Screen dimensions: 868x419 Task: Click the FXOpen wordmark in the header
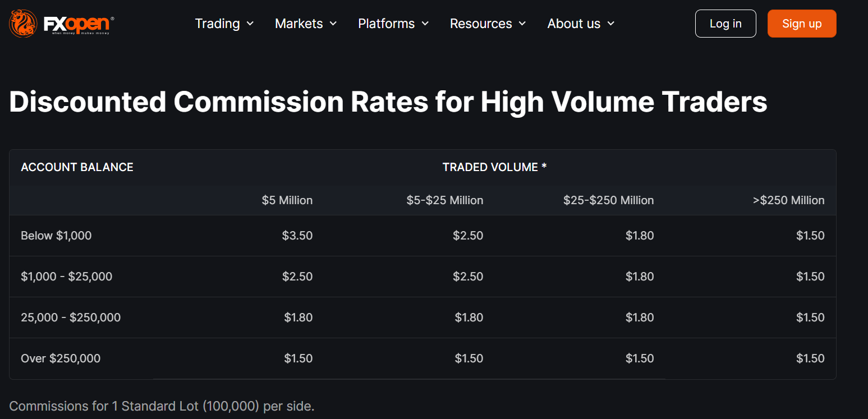click(x=79, y=23)
